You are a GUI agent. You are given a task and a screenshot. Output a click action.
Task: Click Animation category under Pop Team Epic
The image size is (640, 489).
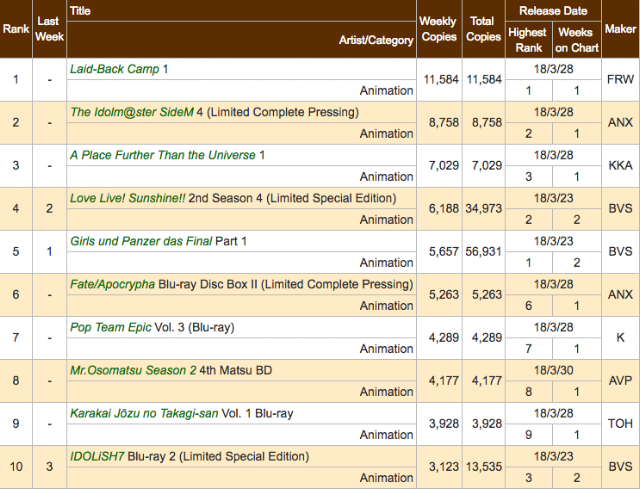coord(386,349)
